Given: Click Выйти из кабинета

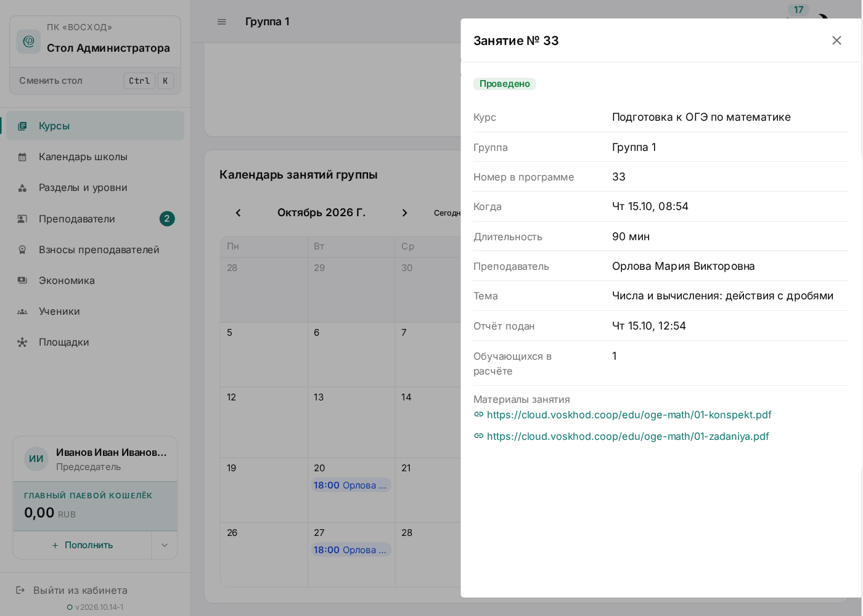Looking at the screenshot, I should pyautogui.click(x=80, y=590).
